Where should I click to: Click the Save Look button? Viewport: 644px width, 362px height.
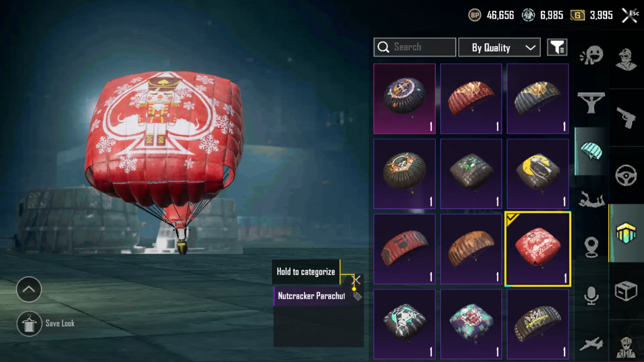pyautogui.click(x=46, y=323)
